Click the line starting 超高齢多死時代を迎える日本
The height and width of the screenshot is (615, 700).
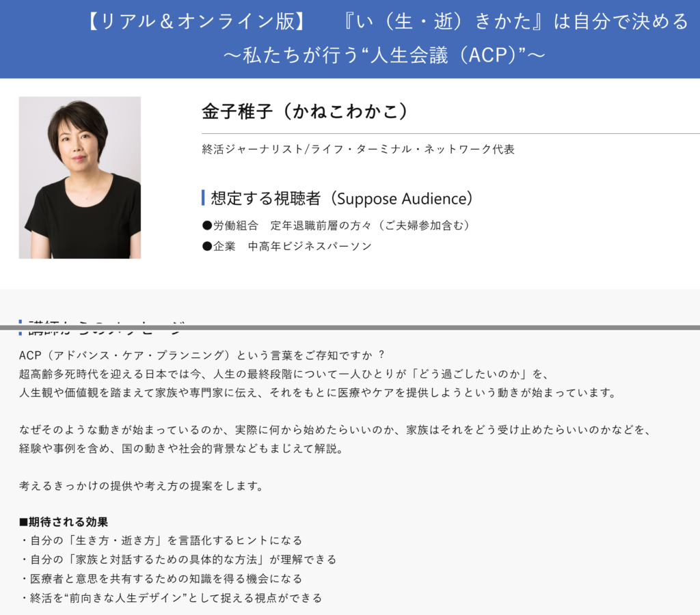tap(285, 374)
